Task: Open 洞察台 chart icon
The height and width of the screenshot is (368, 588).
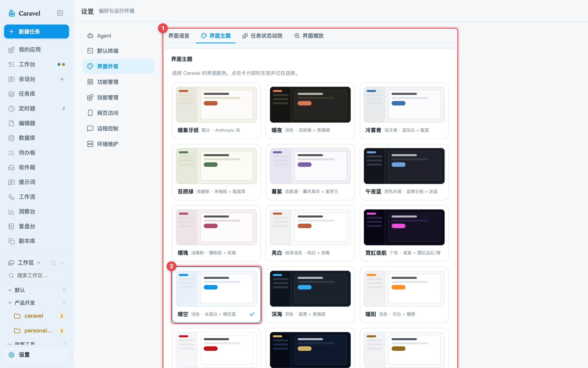Action: [11, 212]
